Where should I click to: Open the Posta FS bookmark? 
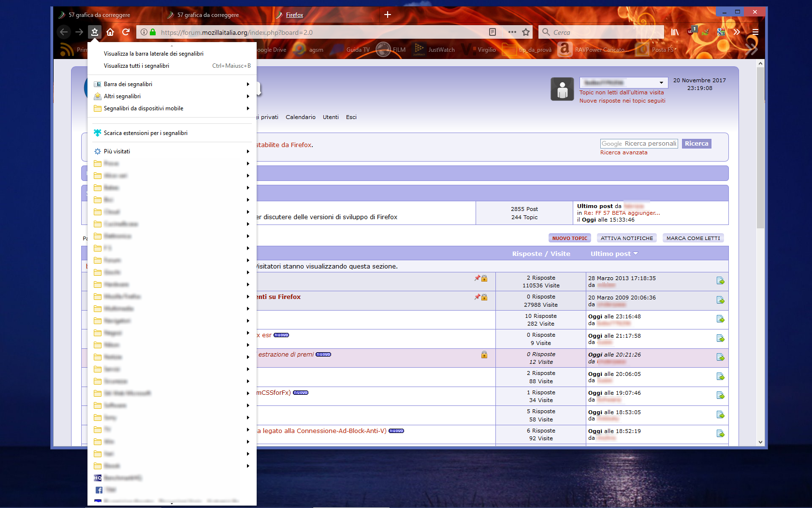[655, 49]
